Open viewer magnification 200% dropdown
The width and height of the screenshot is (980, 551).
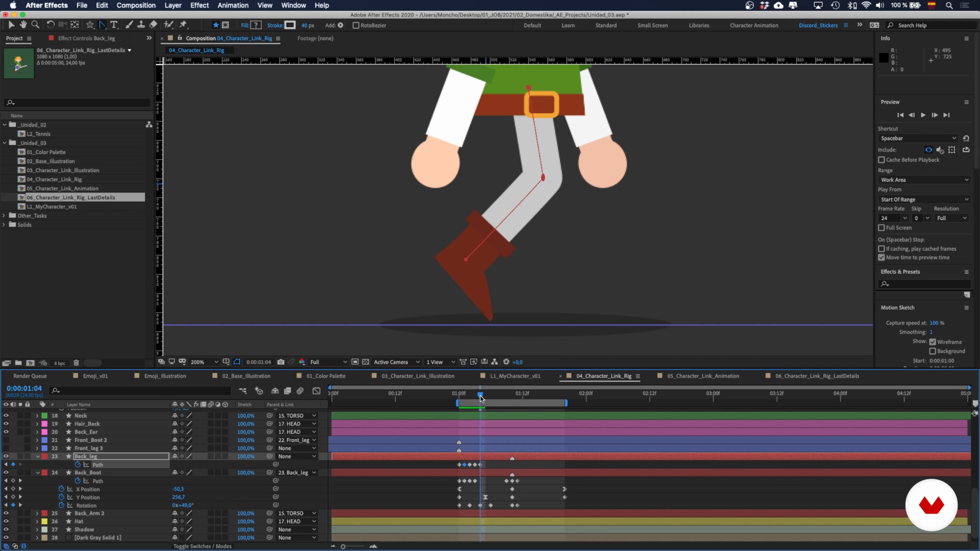(204, 362)
